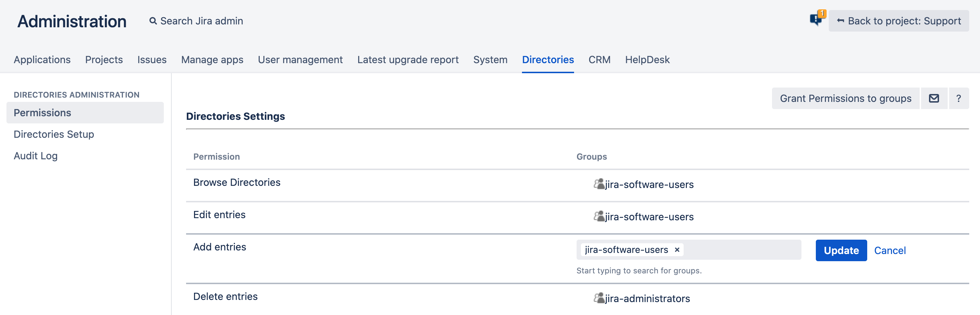Click Grant Permissions to groups button
This screenshot has height=315, width=980.
pos(845,98)
